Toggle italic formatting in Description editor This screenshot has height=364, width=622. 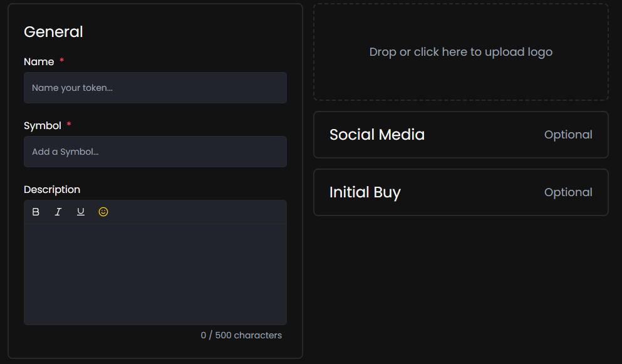pyautogui.click(x=58, y=212)
